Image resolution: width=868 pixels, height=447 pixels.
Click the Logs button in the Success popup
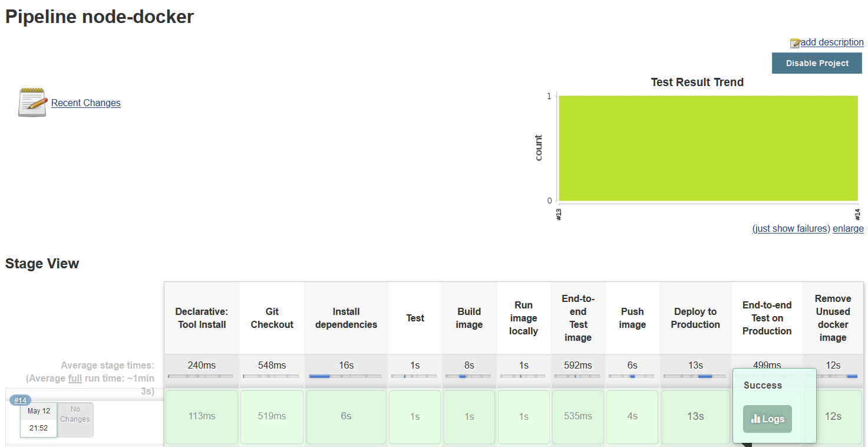tap(767, 419)
